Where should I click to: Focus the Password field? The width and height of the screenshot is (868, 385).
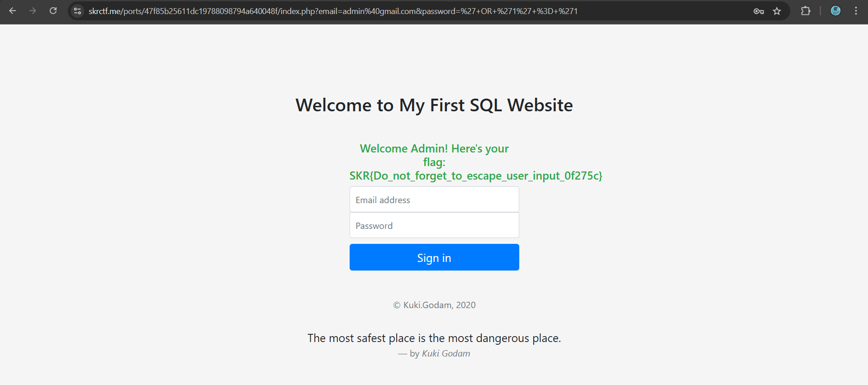point(434,225)
